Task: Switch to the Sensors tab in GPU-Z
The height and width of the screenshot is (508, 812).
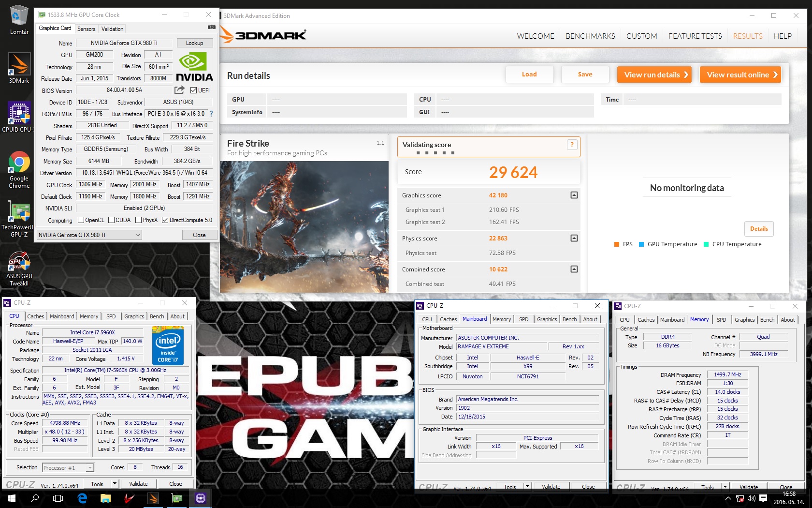Action: click(x=87, y=29)
